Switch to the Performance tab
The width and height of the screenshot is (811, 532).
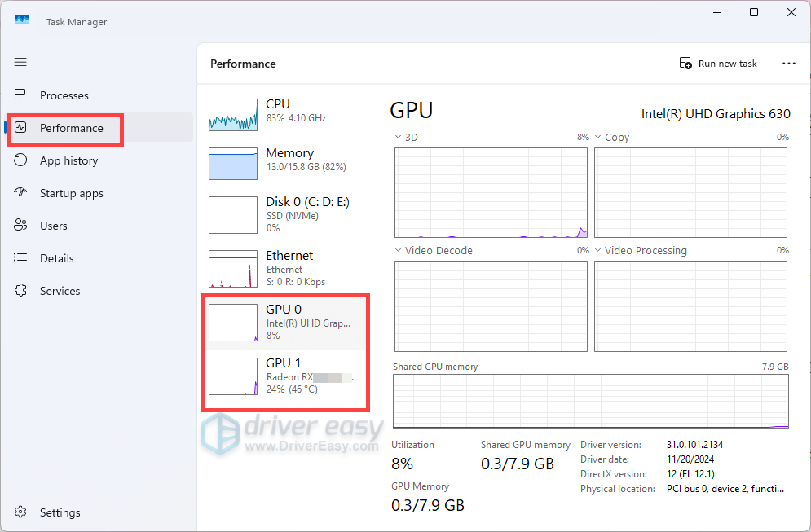point(71,128)
